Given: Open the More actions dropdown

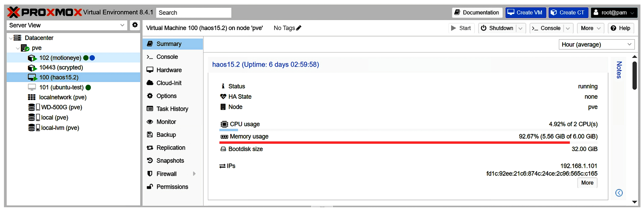Looking at the screenshot, I should pyautogui.click(x=590, y=28).
